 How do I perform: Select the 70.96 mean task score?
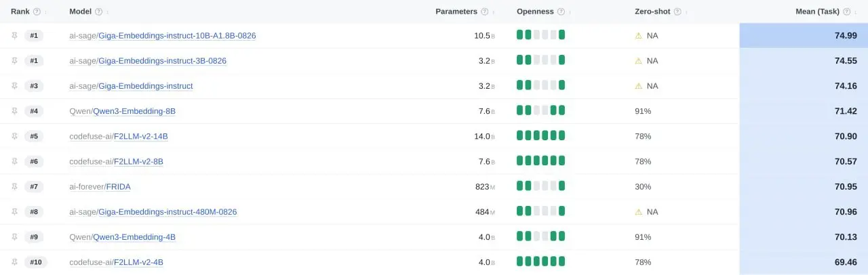tap(846, 212)
